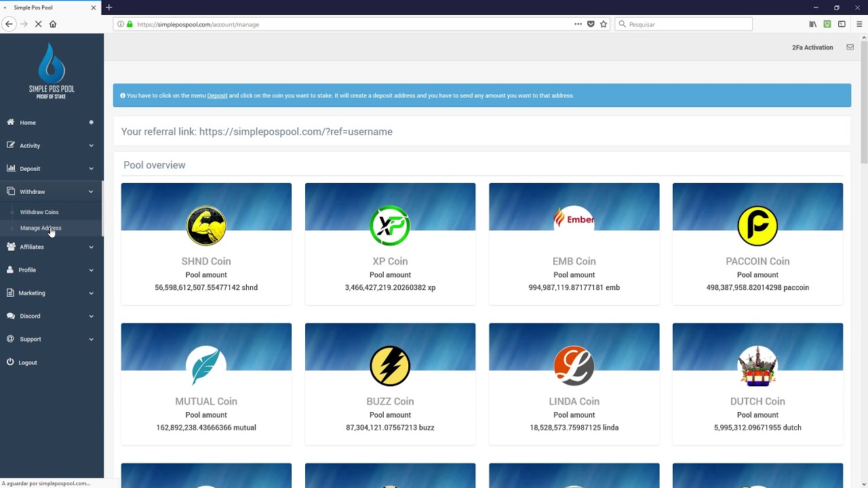
Task: Open the browser home page icon
Action: [x=53, y=24]
